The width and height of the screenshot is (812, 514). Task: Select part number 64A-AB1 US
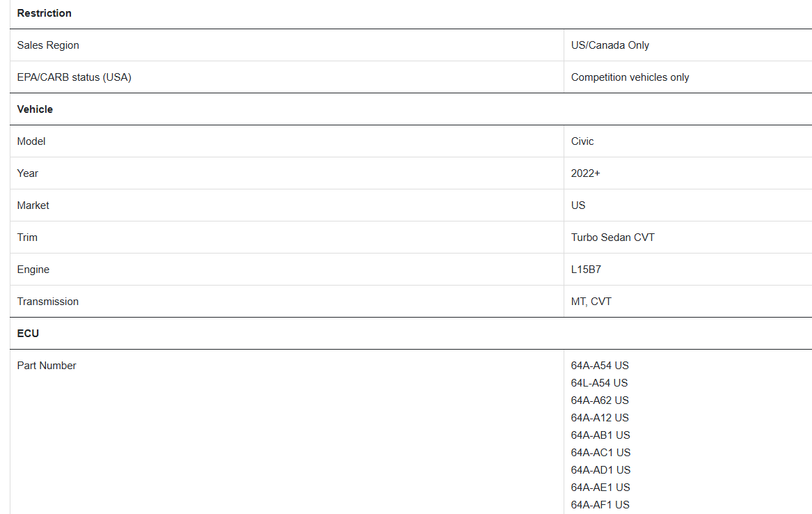click(600, 435)
